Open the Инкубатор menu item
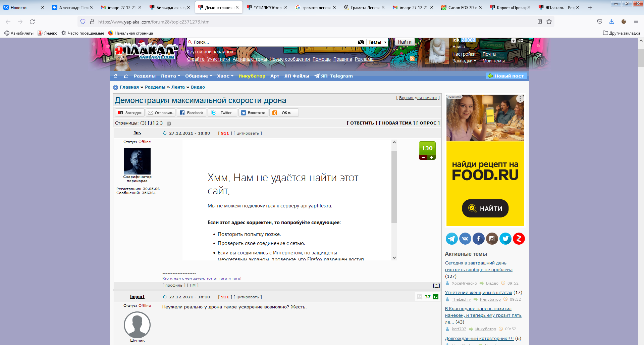644x345 pixels. click(252, 76)
